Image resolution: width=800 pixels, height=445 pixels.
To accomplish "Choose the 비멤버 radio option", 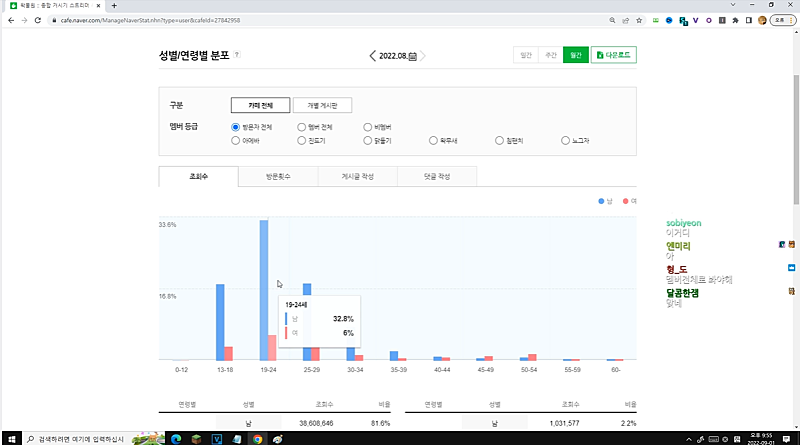I will pos(367,127).
